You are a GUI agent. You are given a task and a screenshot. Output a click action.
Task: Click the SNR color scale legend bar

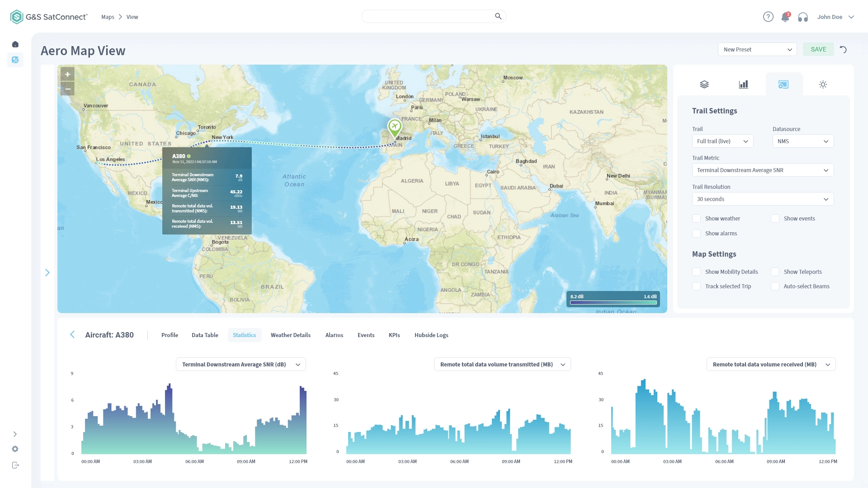click(x=613, y=303)
